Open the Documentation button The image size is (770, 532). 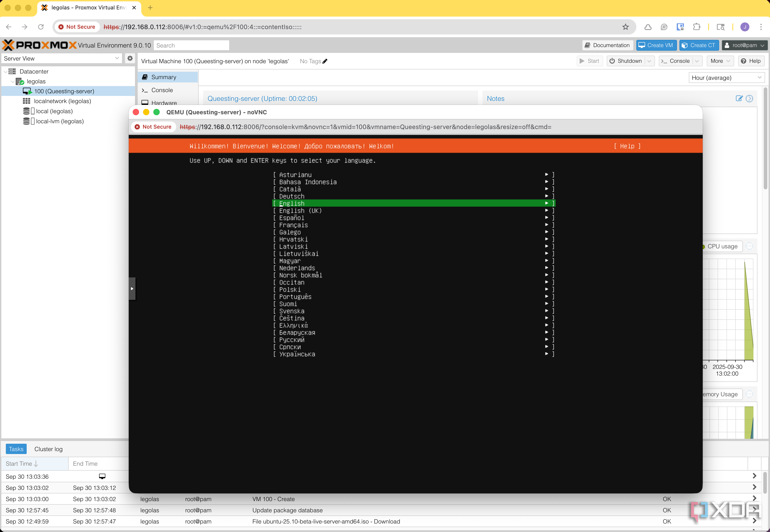[x=607, y=45]
